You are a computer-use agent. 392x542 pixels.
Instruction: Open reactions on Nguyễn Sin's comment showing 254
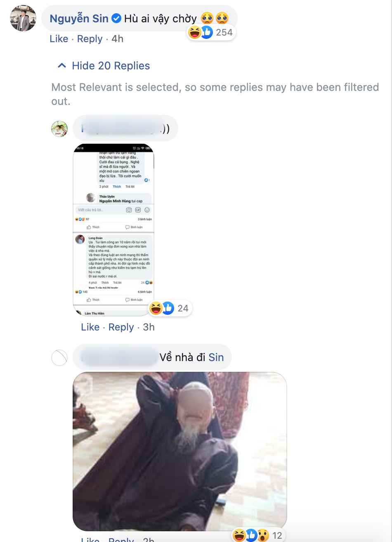(211, 32)
